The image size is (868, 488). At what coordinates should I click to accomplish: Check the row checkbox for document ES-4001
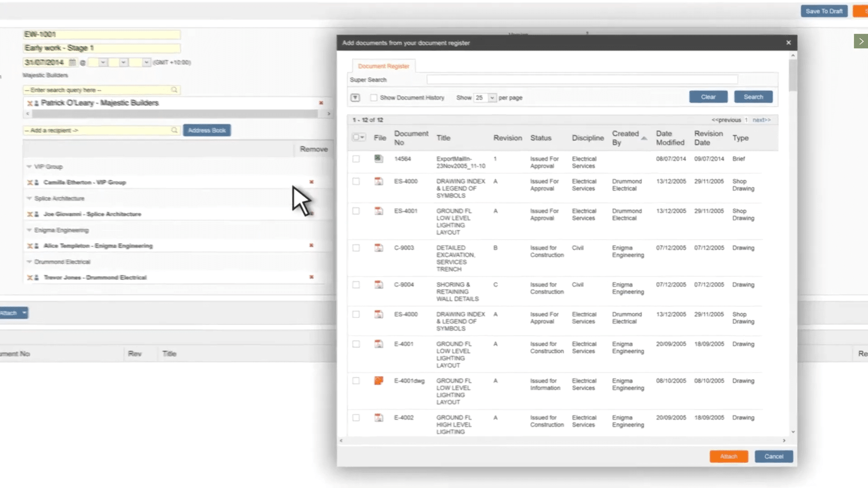pyautogui.click(x=356, y=211)
